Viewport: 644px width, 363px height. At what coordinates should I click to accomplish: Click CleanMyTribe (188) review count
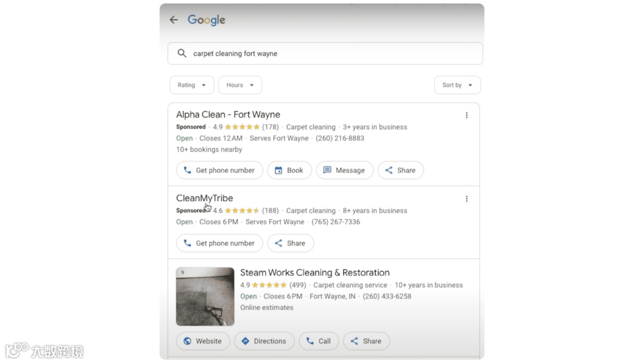270,211
